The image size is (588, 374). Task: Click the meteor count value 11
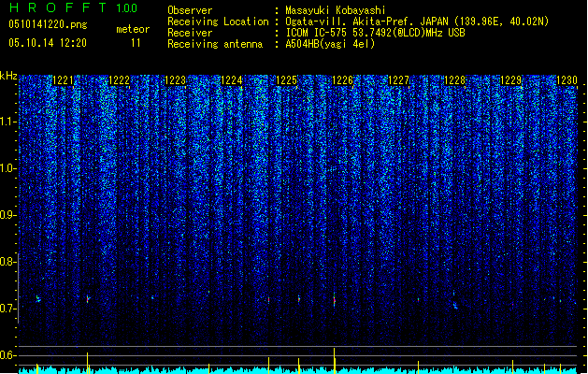[x=136, y=43]
